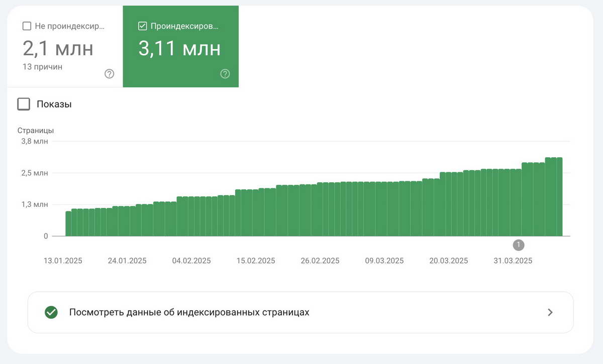Click the "26.02.2025" date axis label

click(x=320, y=261)
